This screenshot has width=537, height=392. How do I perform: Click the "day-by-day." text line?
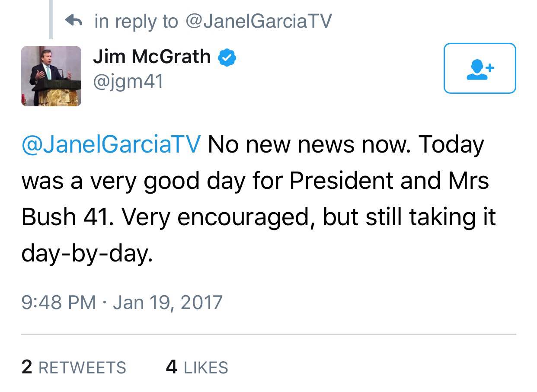click(x=86, y=254)
